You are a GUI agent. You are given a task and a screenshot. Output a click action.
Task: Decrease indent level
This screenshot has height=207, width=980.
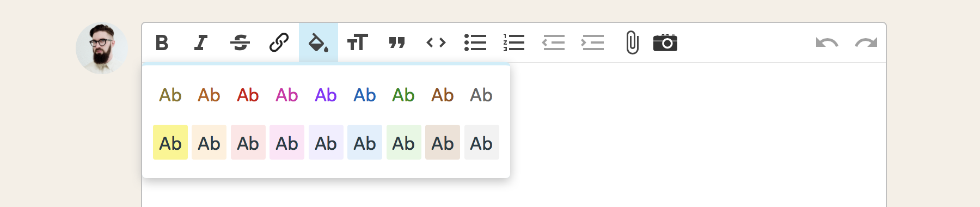pyautogui.click(x=554, y=42)
